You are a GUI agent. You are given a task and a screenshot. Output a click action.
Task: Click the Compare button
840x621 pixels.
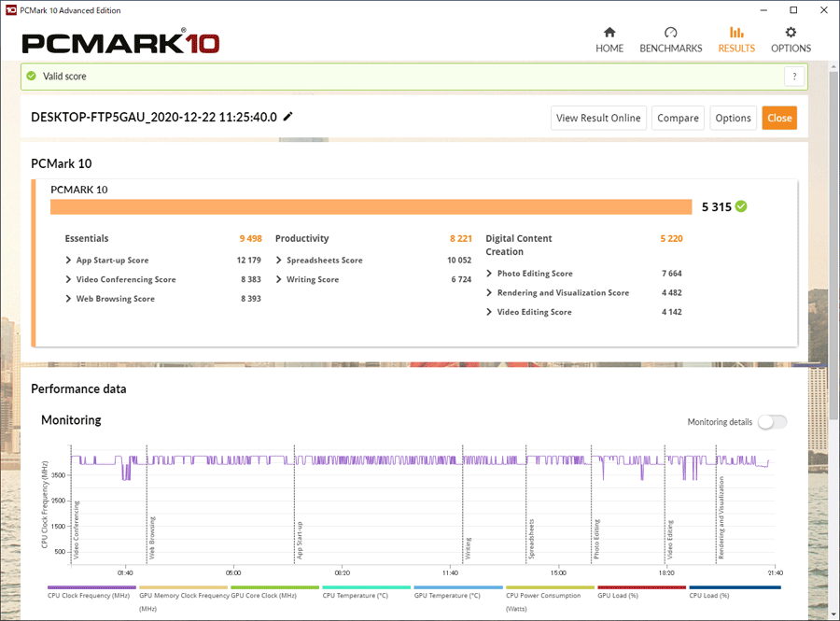coord(678,118)
